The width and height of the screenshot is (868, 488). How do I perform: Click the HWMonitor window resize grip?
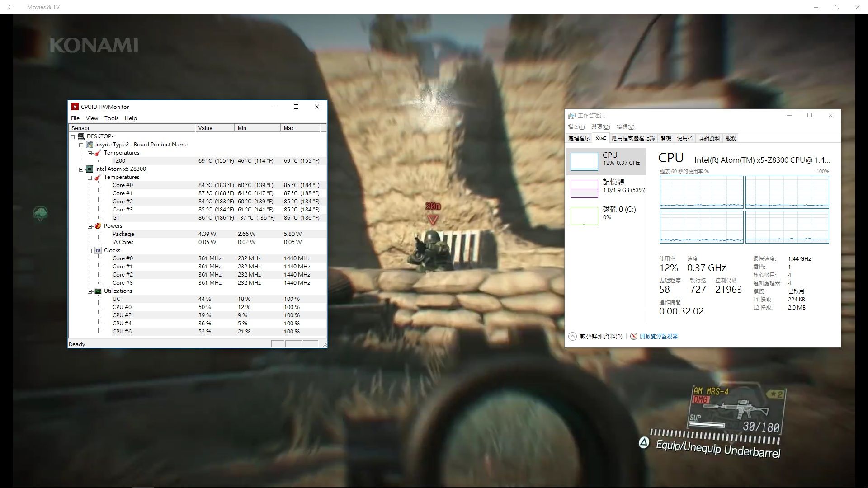[x=324, y=345]
